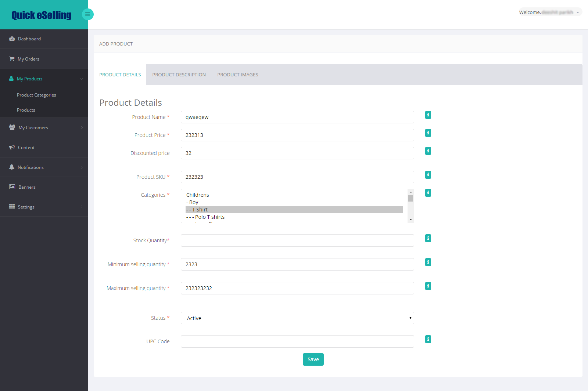Switch to the Product Details tab
Viewport: 588px width, 391px height.
point(120,75)
